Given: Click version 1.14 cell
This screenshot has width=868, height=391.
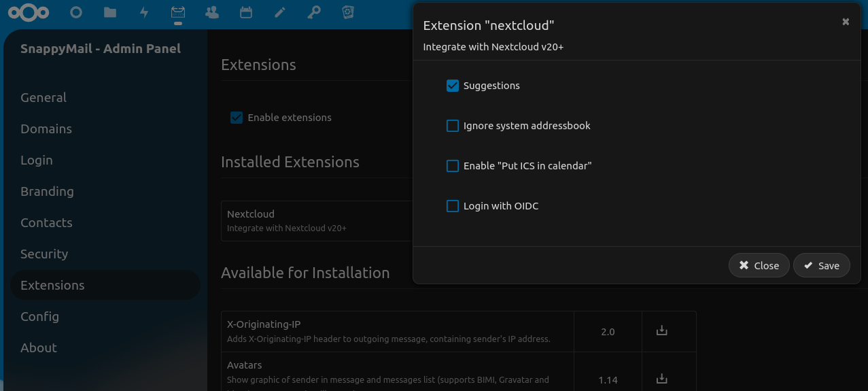Looking at the screenshot, I should click(x=608, y=379).
